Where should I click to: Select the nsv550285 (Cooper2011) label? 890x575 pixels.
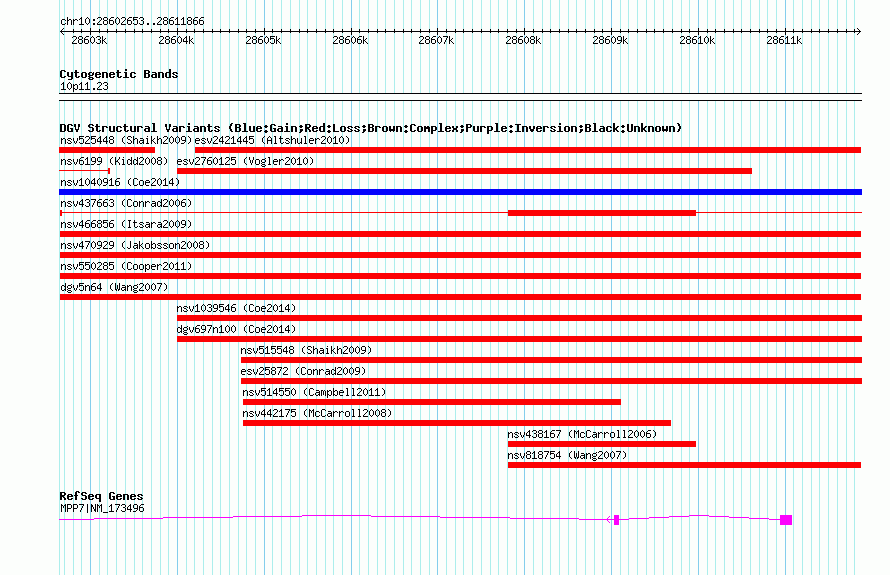[x=126, y=266]
